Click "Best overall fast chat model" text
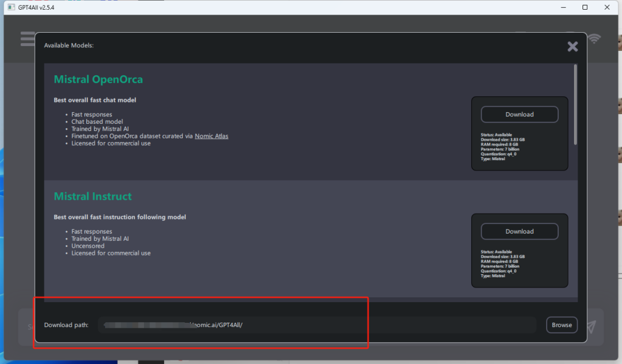This screenshot has height=364, width=622. (95, 100)
